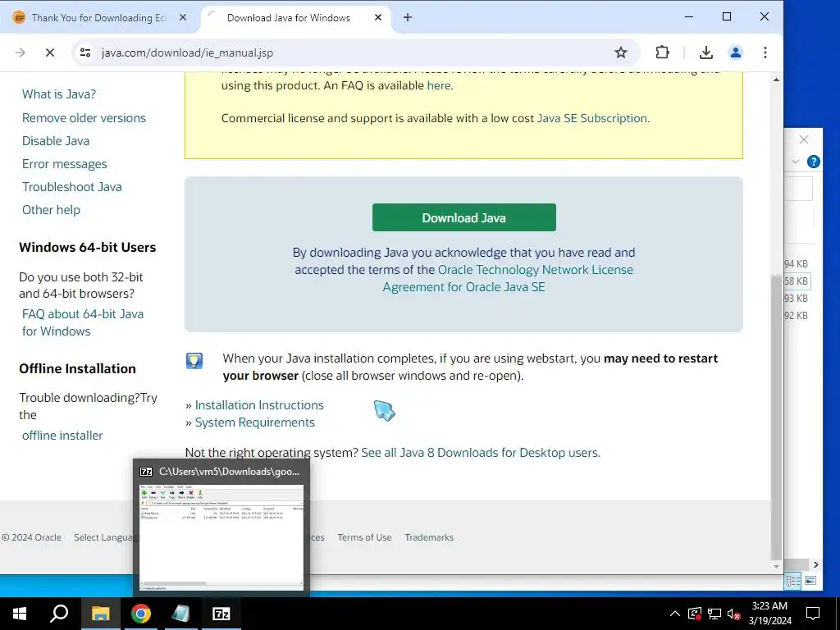Open the FAQ 'here' link

click(439, 85)
